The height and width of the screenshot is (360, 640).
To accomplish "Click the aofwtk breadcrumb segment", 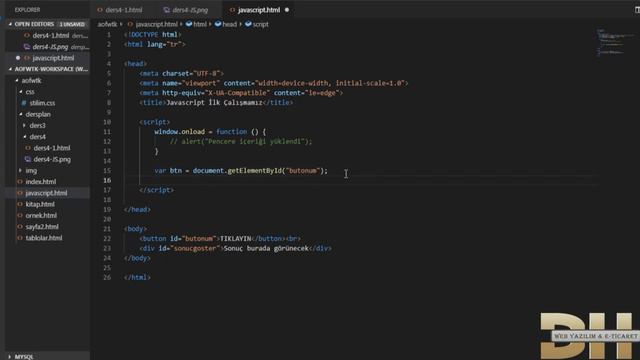I will pyautogui.click(x=107, y=24).
